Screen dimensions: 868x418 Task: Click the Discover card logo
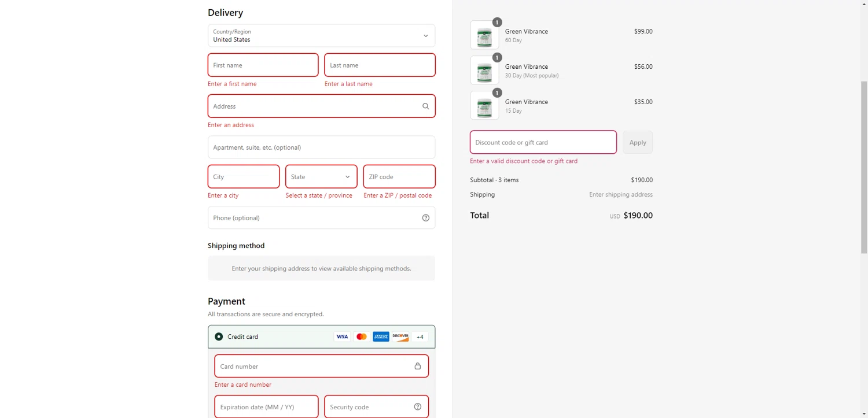pos(400,336)
